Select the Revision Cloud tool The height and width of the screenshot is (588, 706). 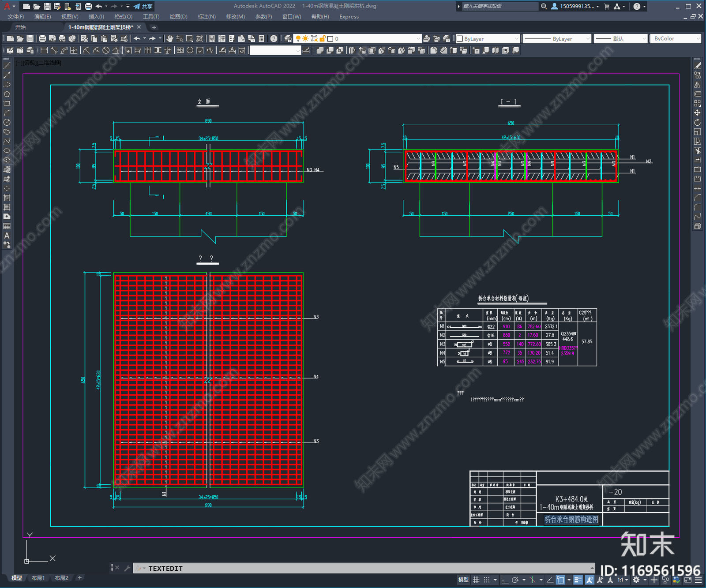point(7,132)
